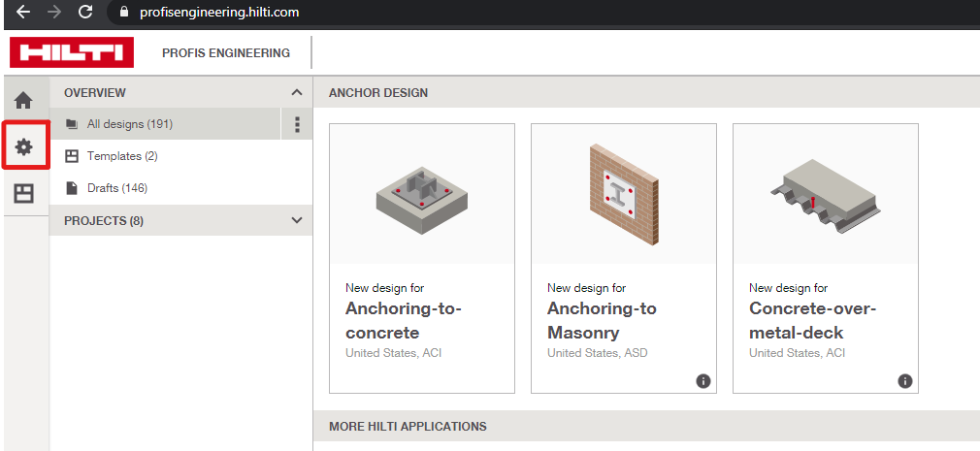Open three-dot menu beside All designs
The width and height of the screenshot is (980, 451).
[297, 124]
